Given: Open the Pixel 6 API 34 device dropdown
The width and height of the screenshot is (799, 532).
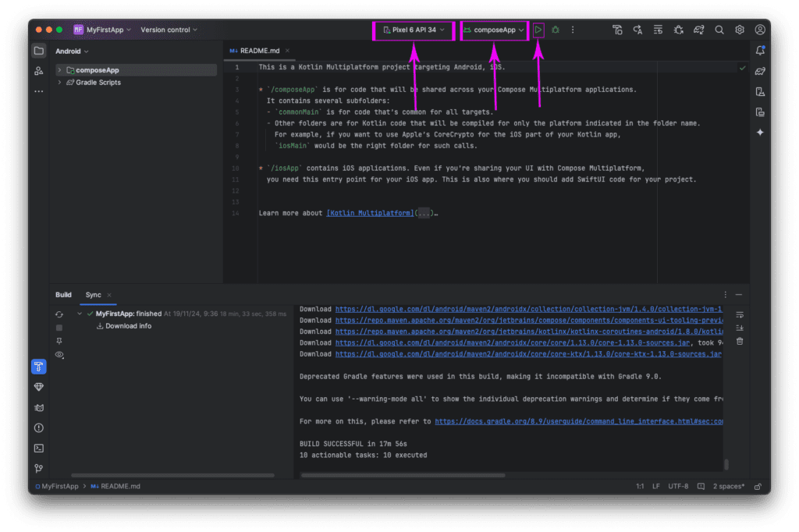Looking at the screenshot, I should point(413,30).
